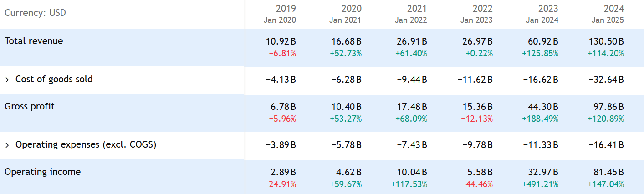Expand Operating expenses (excl. COGS) row
The image size is (644, 194).
pyautogui.click(x=7, y=145)
